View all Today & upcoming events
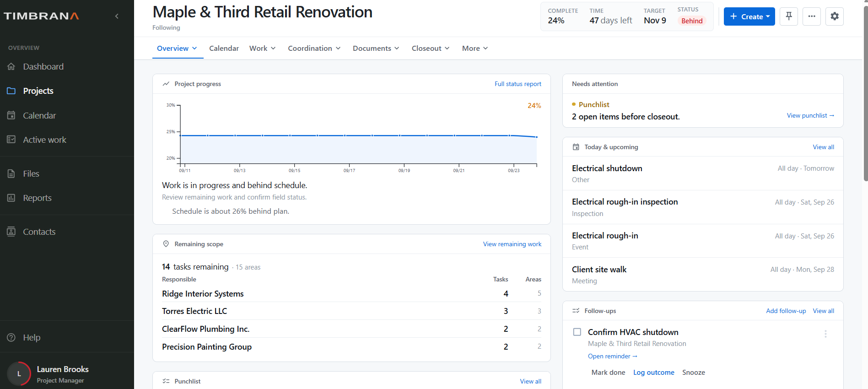 (824, 147)
